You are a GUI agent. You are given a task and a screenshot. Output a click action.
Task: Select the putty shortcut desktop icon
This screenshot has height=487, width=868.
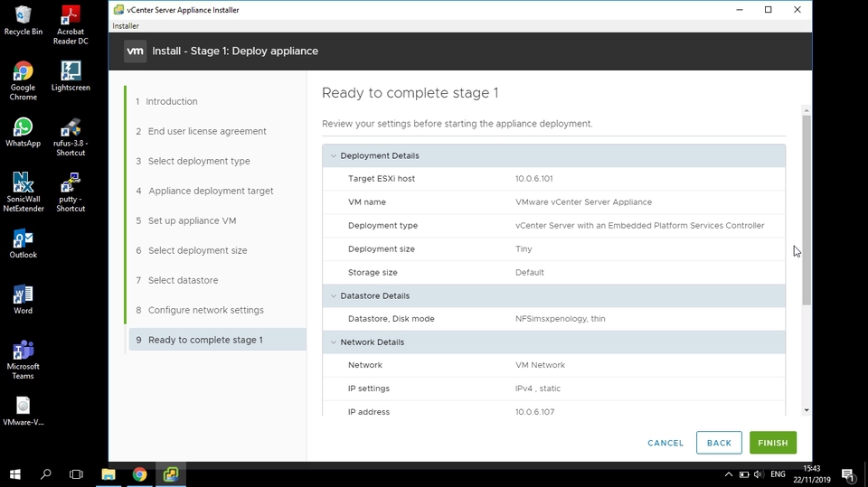pyautogui.click(x=71, y=192)
